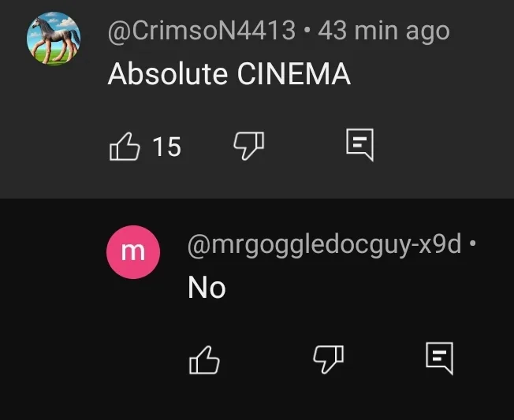Open replies icon on CrimsoN4413's comment

click(360, 145)
